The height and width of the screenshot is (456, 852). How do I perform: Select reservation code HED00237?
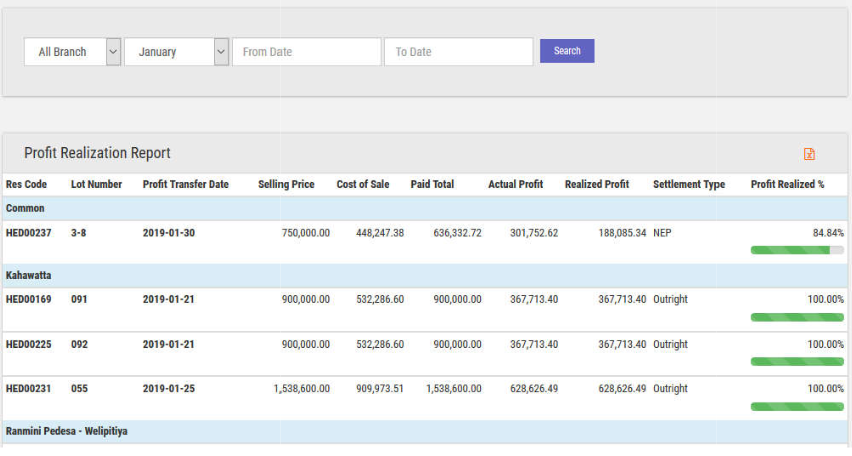coord(28,233)
